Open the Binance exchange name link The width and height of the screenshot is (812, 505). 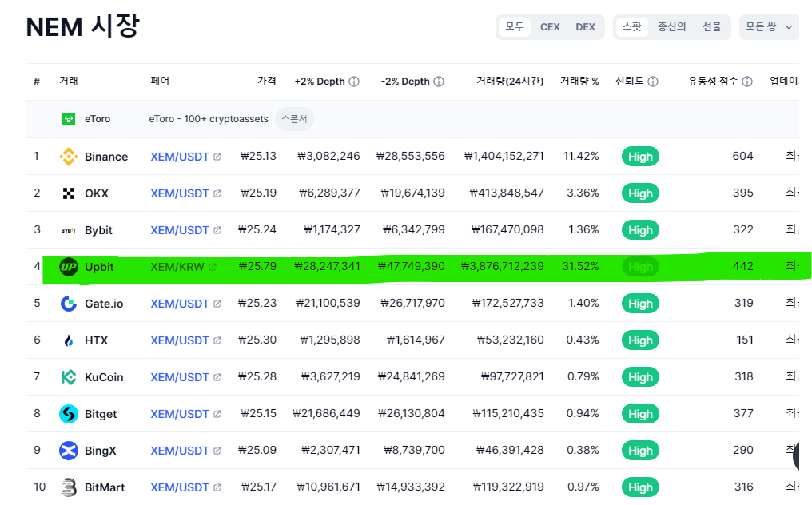[106, 157]
